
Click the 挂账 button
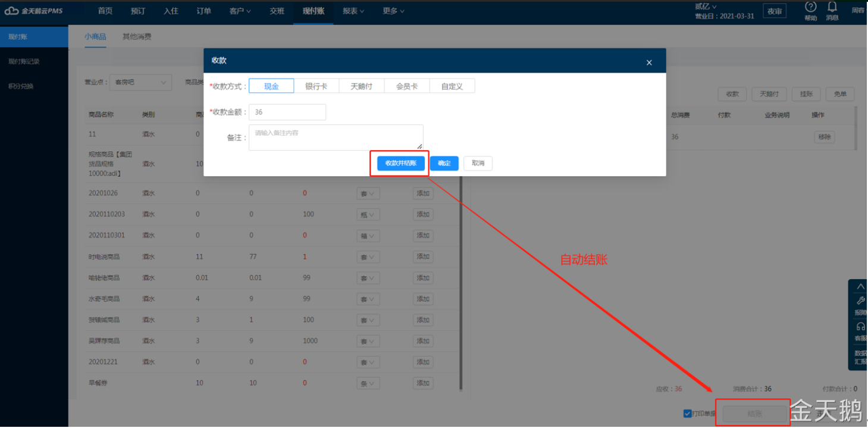[x=806, y=94]
